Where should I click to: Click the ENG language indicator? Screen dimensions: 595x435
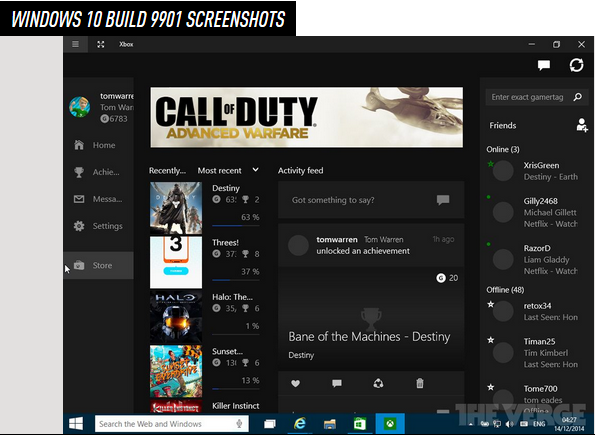[539, 424]
